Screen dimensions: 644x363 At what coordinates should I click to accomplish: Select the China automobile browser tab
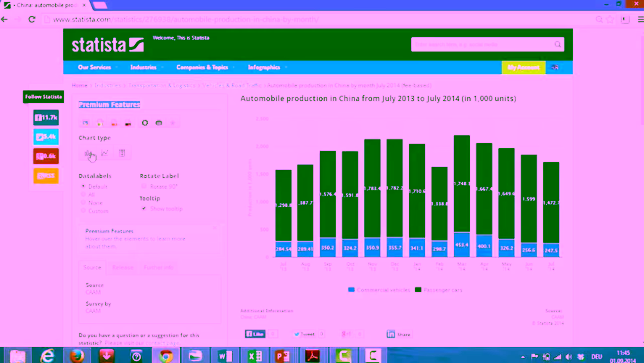pyautogui.click(x=44, y=5)
